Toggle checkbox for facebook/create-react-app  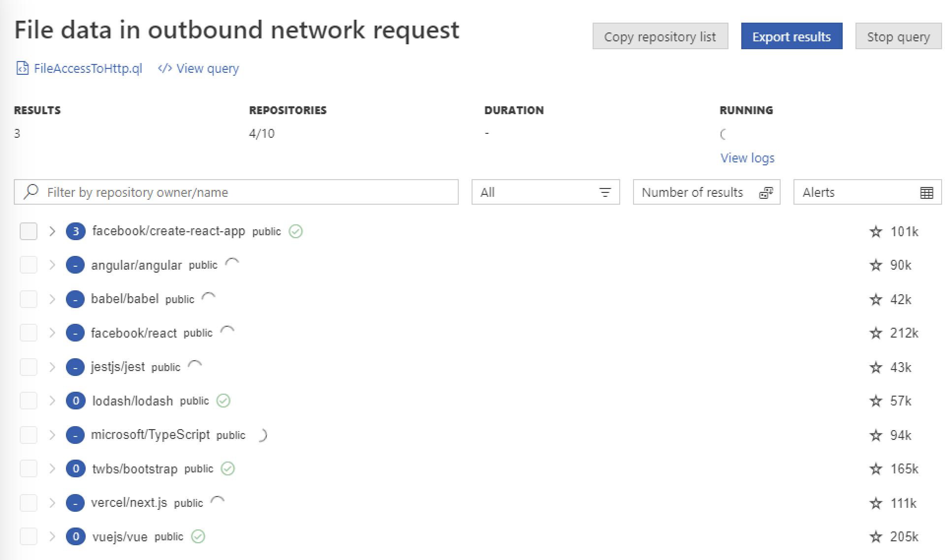coord(28,231)
